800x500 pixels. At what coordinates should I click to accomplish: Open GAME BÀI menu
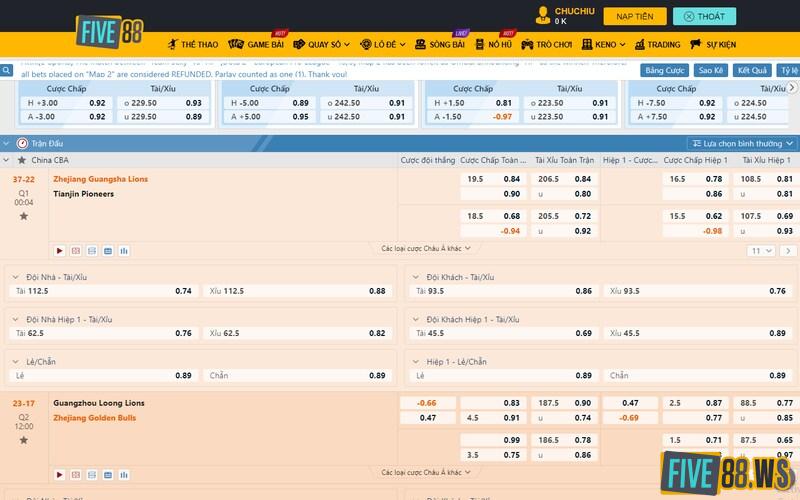click(x=256, y=44)
